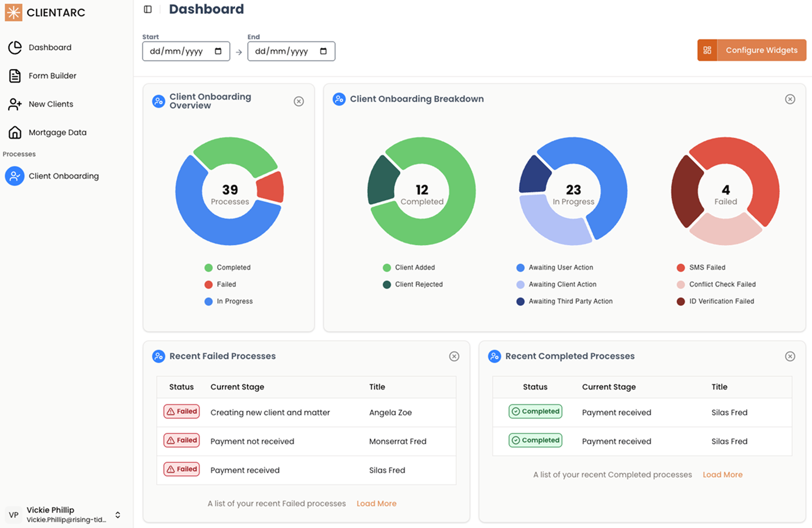Image resolution: width=812 pixels, height=528 pixels.
Task: Toggle ID Verification Failed legend item
Action: 715,301
